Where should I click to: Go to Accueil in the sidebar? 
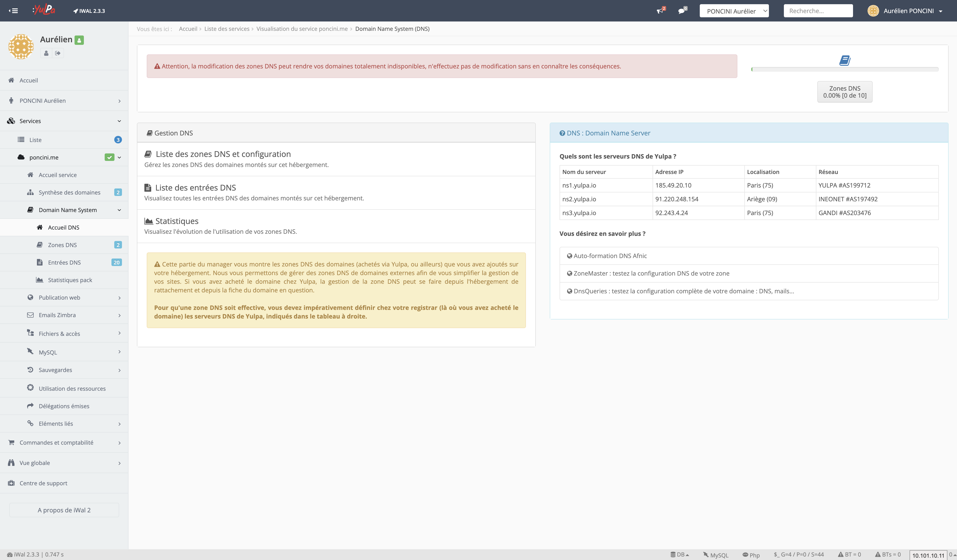[x=64, y=80]
